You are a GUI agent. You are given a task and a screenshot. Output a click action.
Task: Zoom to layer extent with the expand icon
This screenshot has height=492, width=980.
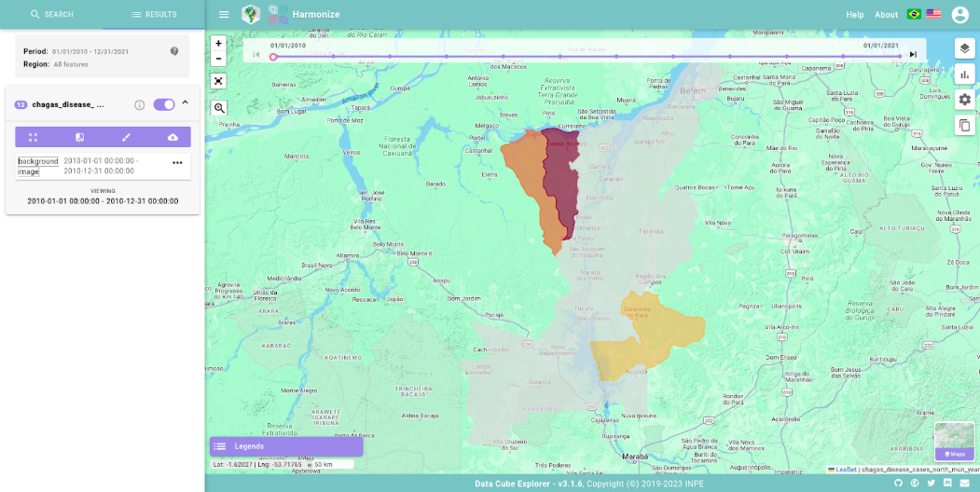click(34, 137)
